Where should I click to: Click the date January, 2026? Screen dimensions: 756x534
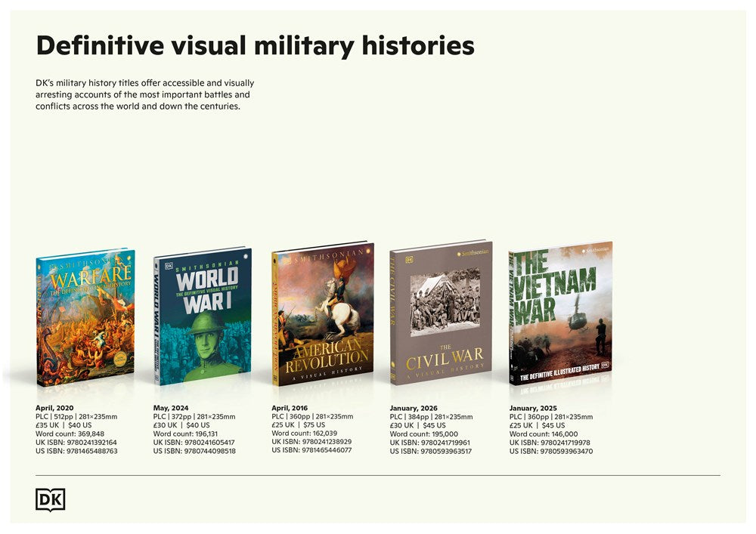point(414,408)
